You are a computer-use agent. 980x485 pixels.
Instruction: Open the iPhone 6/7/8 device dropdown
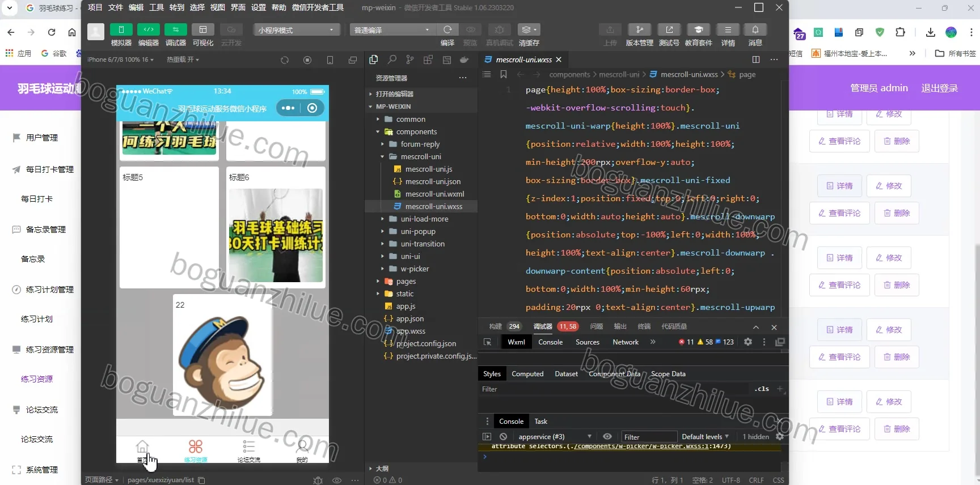pos(120,59)
